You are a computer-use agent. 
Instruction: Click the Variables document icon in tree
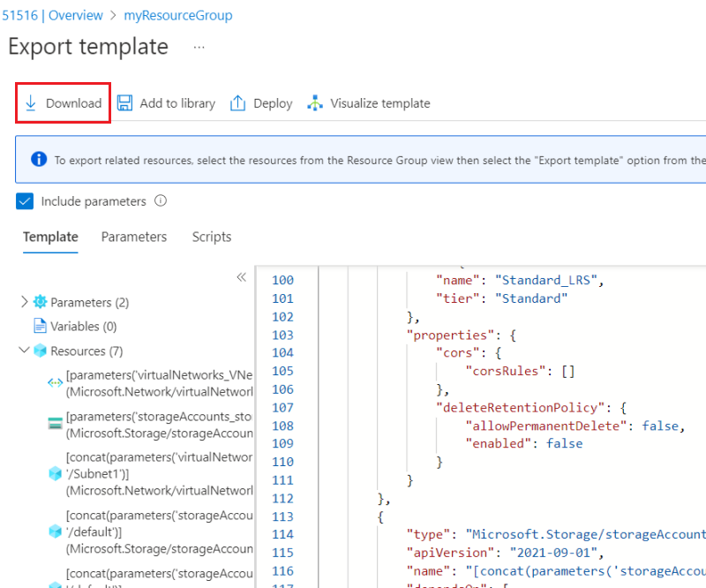pyautogui.click(x=40, y=326)
